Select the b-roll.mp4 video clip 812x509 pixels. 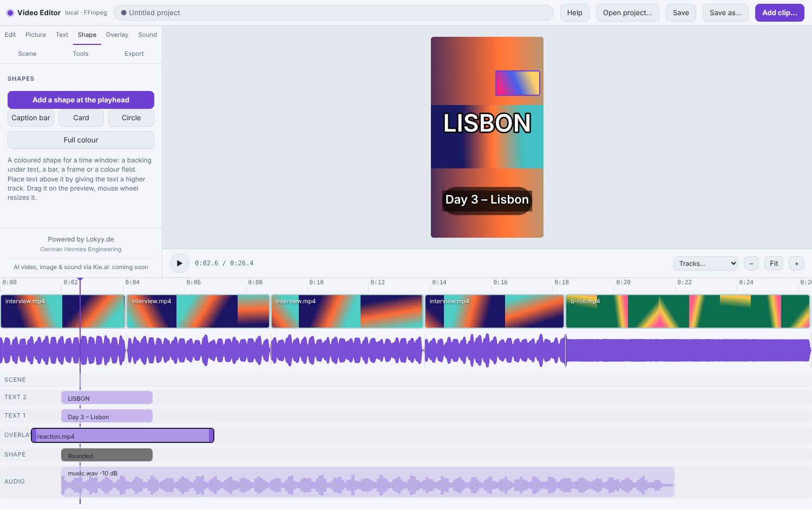click(x=687, y=311)
